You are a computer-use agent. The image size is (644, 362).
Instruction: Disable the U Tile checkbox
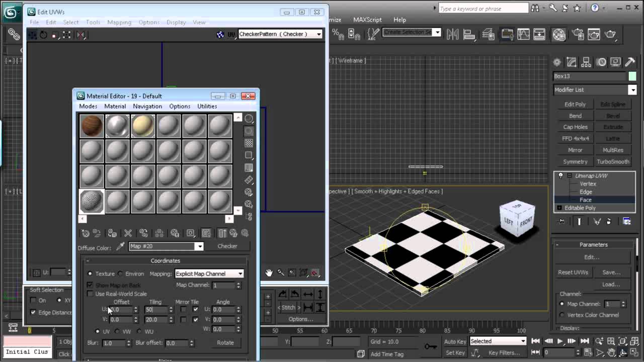click(x=195, y=309)
